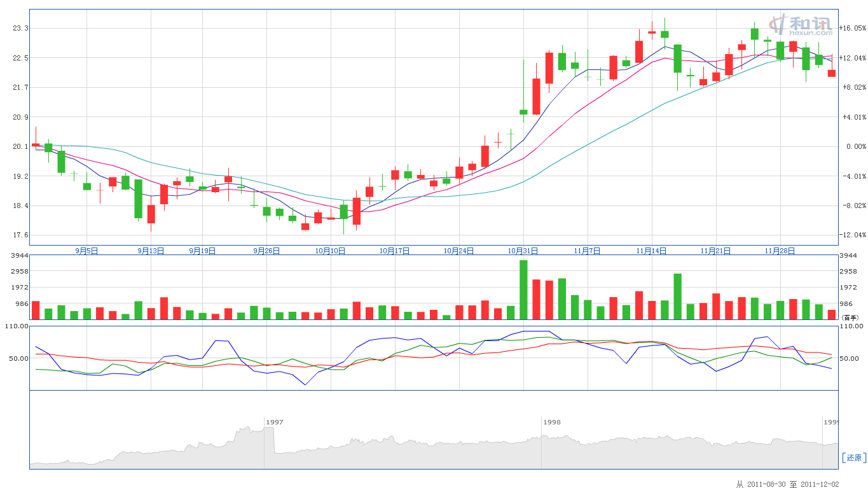This screenshot has width=868, height=488.
Task: Click the 23.3 price axis label
Action: point(21,28)
